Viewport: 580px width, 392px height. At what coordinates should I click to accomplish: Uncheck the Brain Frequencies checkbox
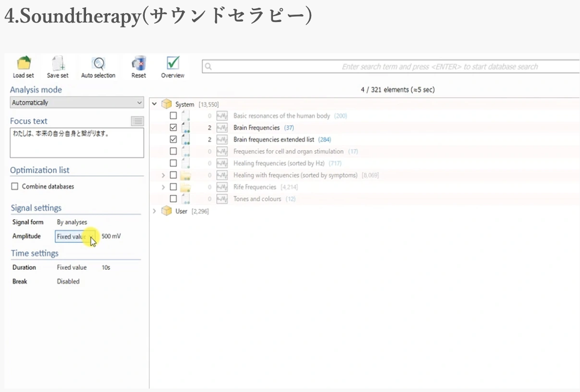pos(173,128)
